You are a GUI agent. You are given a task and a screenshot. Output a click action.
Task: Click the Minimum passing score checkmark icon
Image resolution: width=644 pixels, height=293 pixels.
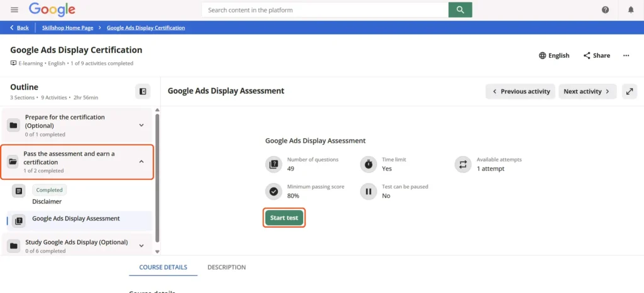tap(274, 191)
